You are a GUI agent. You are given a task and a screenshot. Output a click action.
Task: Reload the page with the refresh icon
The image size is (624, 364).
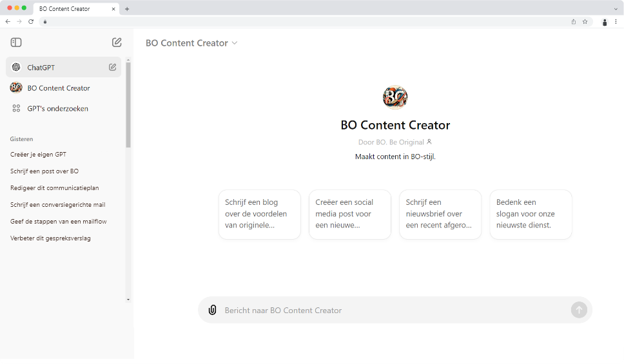tap(31, 21)
